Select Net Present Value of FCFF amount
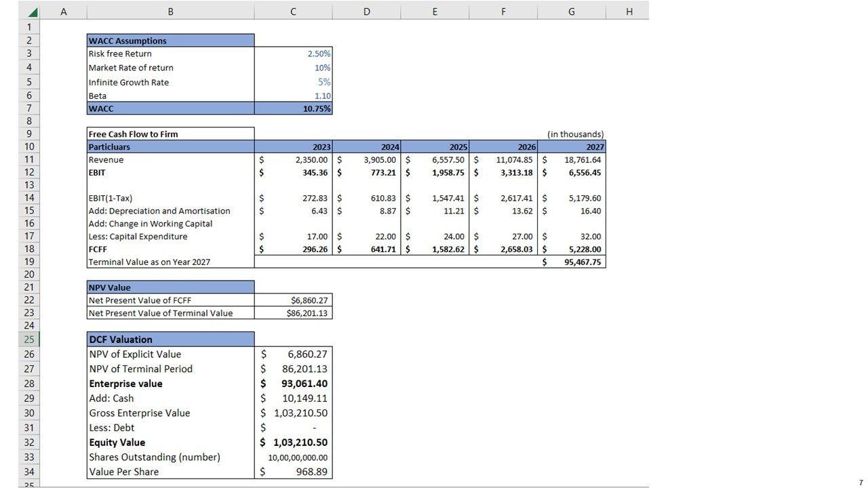Screen dimensions: 868x488 293,300
